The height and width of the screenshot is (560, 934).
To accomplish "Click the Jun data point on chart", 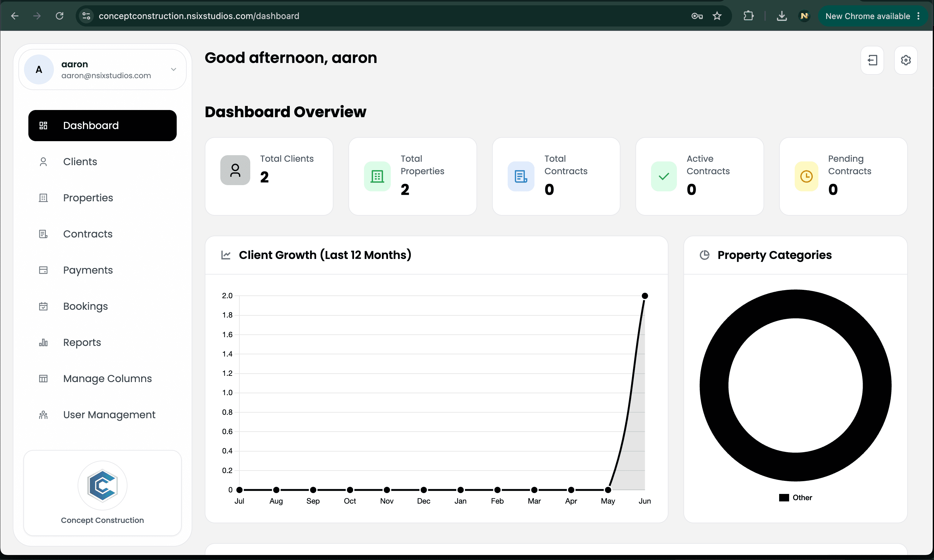I will [645, 296].
